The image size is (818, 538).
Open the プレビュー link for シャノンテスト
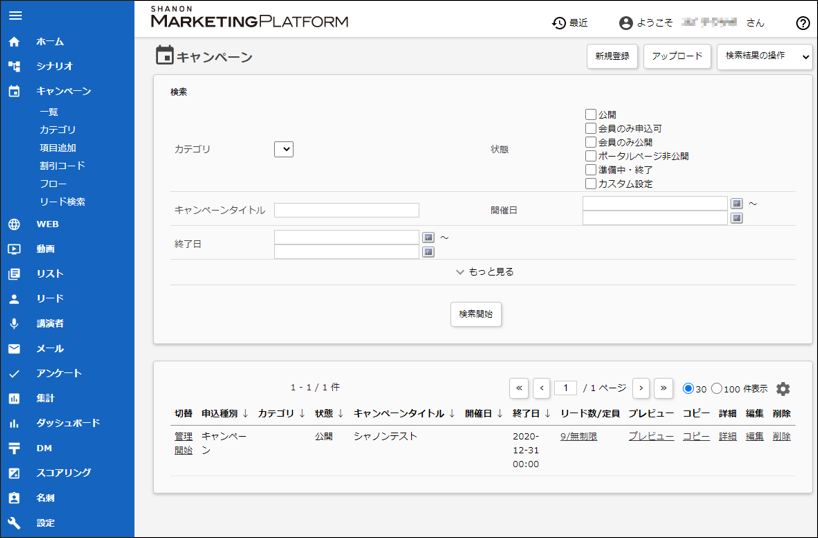[651, 437]
